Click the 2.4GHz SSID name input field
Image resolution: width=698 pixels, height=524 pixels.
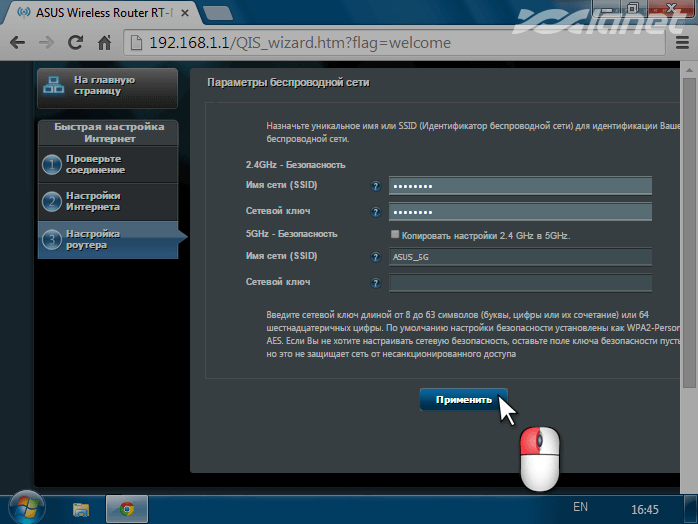tap(520, 186)
